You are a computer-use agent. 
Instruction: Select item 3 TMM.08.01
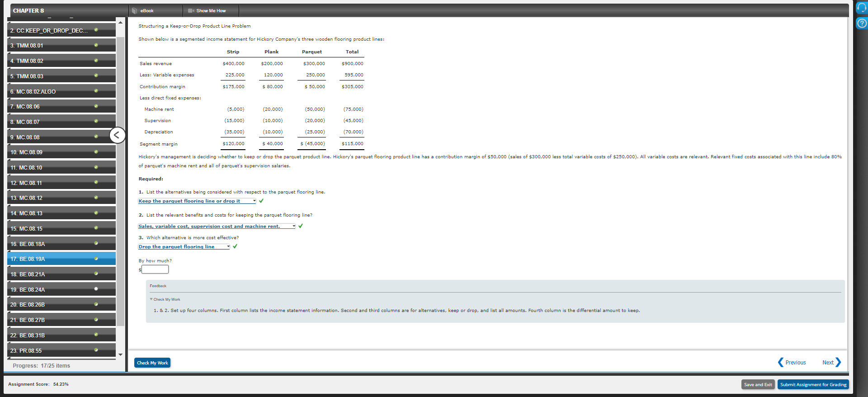[61, 45]
